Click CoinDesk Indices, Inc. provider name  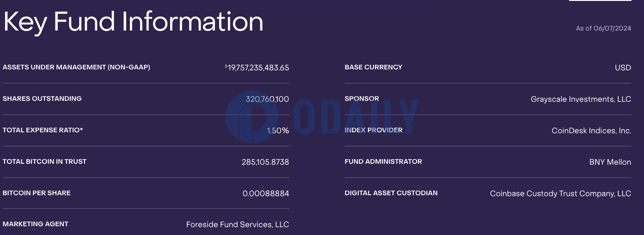(x=591, y=130)
